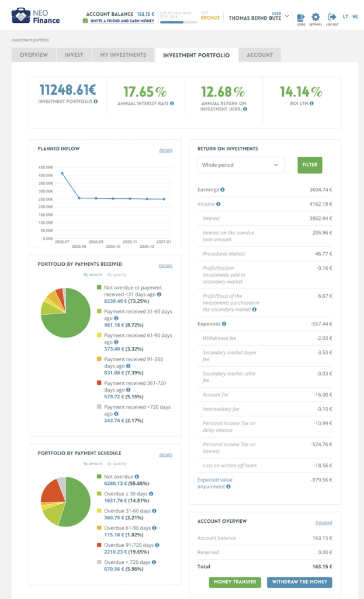The image size is (364, 599).
Task: Click the Thomas Bernd Butz username
Action: click(255, 18)
